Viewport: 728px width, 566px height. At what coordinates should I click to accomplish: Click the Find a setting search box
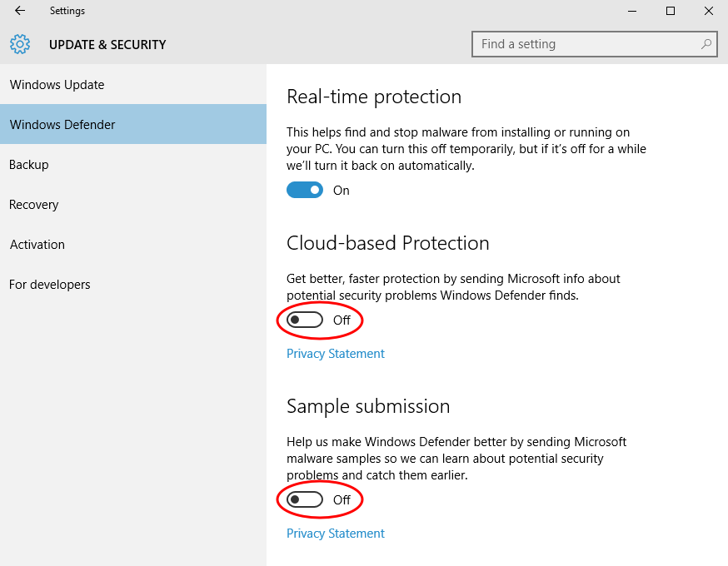[x=594, y=44]
